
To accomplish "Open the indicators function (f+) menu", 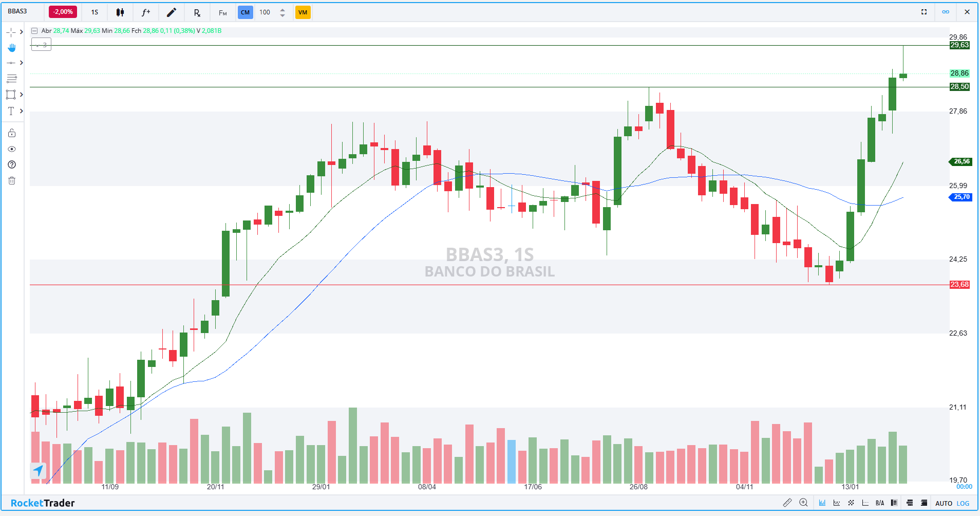I will click(x=146, y=12).
